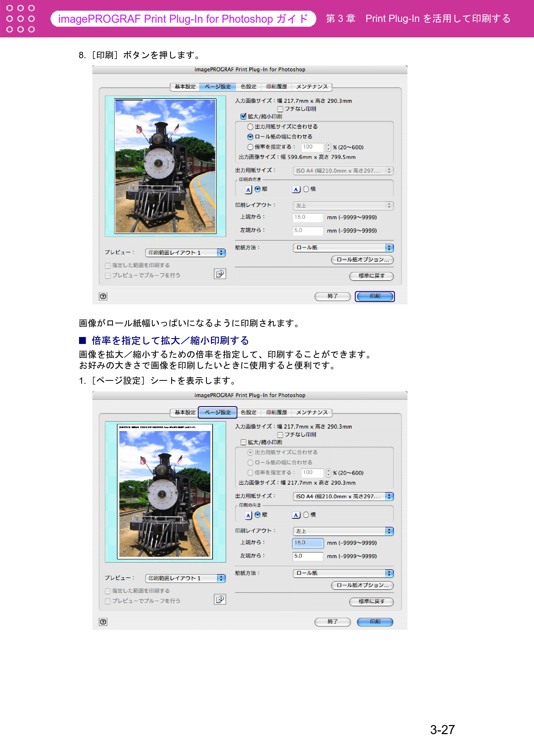534x756 pixels.
Task: Click landscape orientation icon in lower dialog
Action: click(296, 515)
